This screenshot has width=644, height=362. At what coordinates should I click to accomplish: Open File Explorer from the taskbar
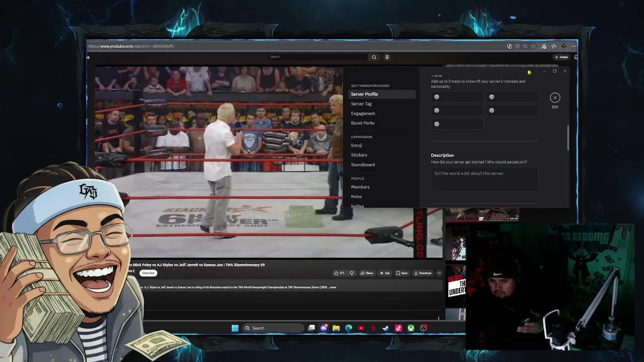click(x=336, y=328)
